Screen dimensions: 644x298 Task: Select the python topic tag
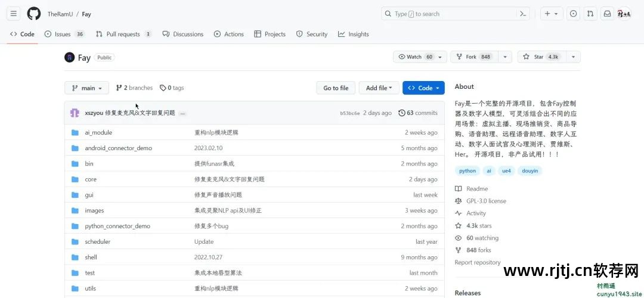coord(468,171)
